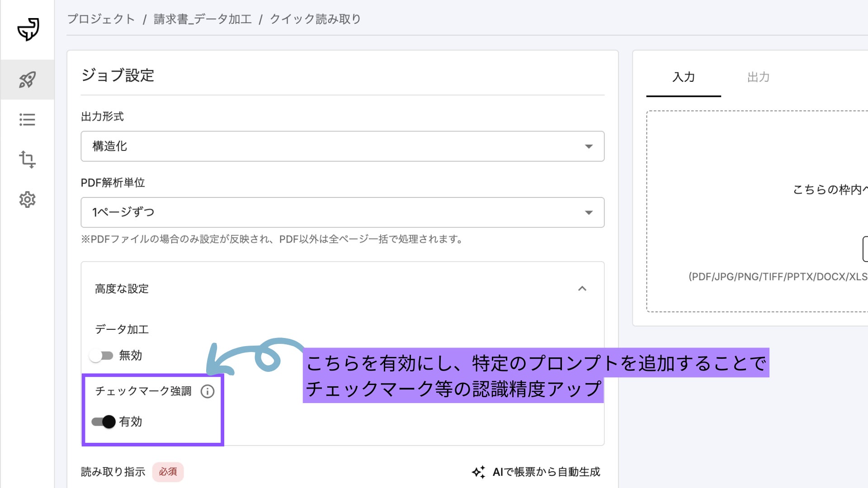Image resolution: width=868 pixels, height=488 pixels.
Task: Open the 出力形式 dropdown
Action: pos(342,146)
